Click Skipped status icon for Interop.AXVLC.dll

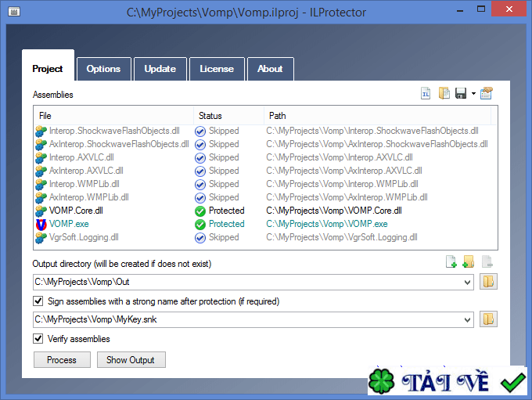tap(200, 158)
